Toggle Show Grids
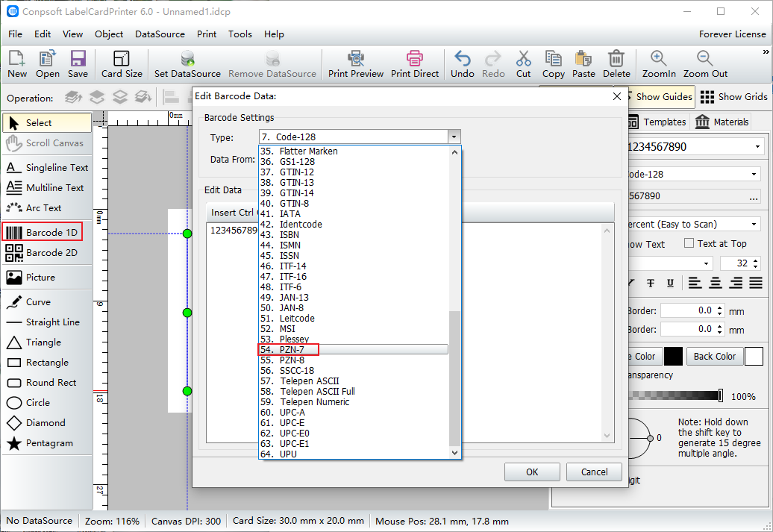 [x=733, y=97]
